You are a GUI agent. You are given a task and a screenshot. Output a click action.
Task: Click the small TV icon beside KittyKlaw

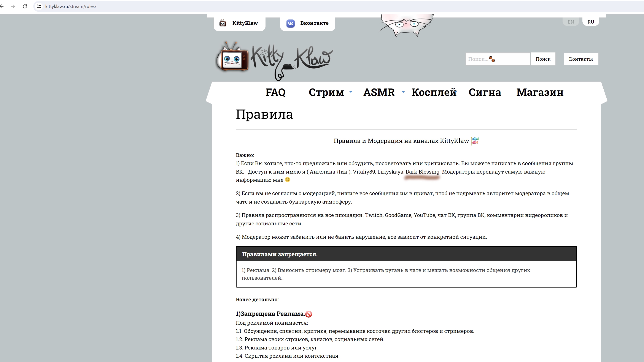pos(223,23)
